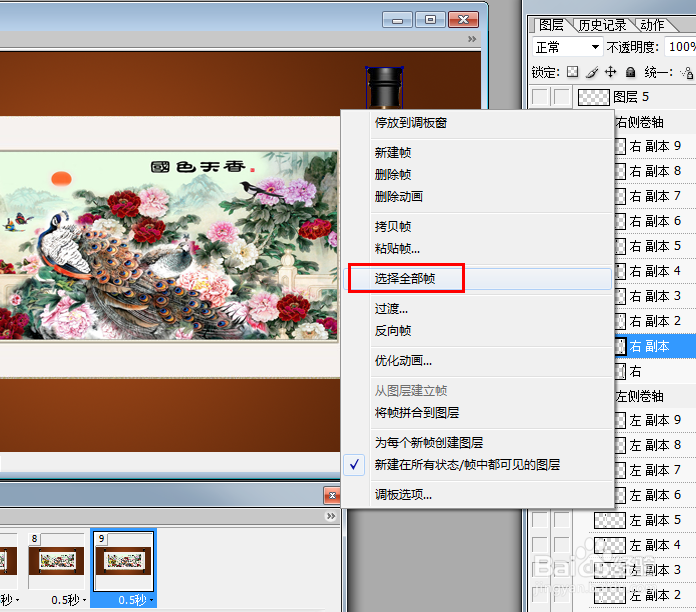Click the 图层 5 layer thumbnail
The height and width of the screenshot is (612, 696).
pos(593,97)
